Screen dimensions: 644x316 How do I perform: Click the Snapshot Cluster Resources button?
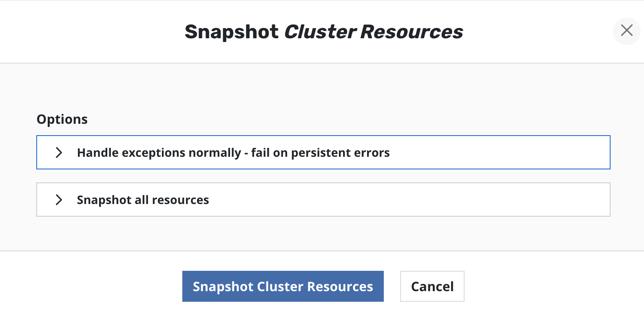pyautogui.click(x=283, y=286)
